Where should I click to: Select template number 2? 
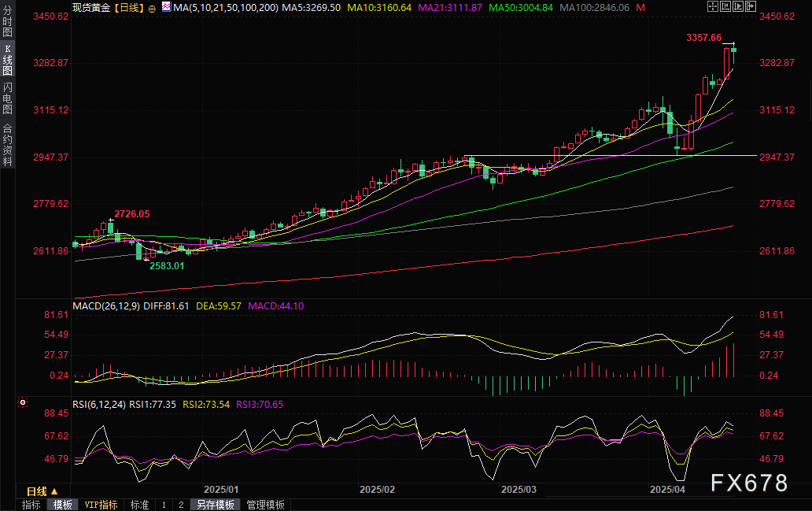tap(181, 505)
